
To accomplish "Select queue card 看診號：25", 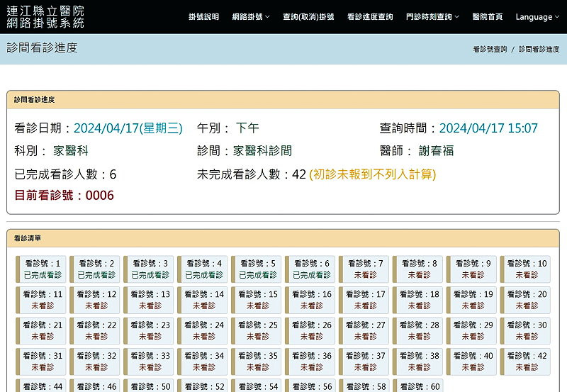I will [256, 330].
